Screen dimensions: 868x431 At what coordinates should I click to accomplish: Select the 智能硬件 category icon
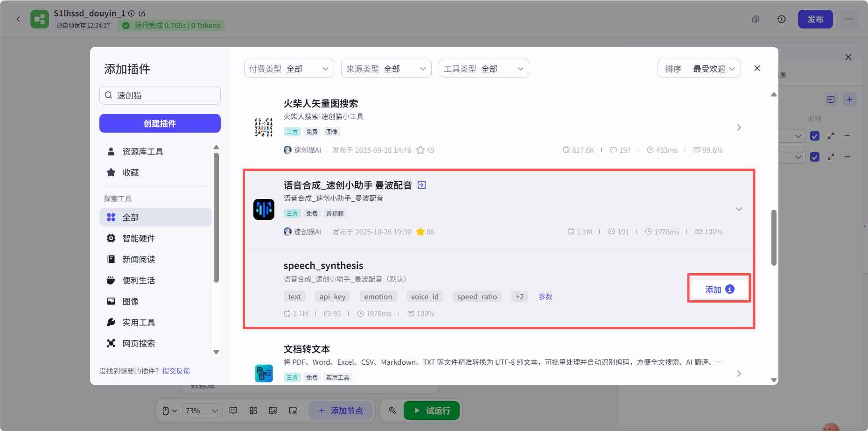(x=111, y=238)
